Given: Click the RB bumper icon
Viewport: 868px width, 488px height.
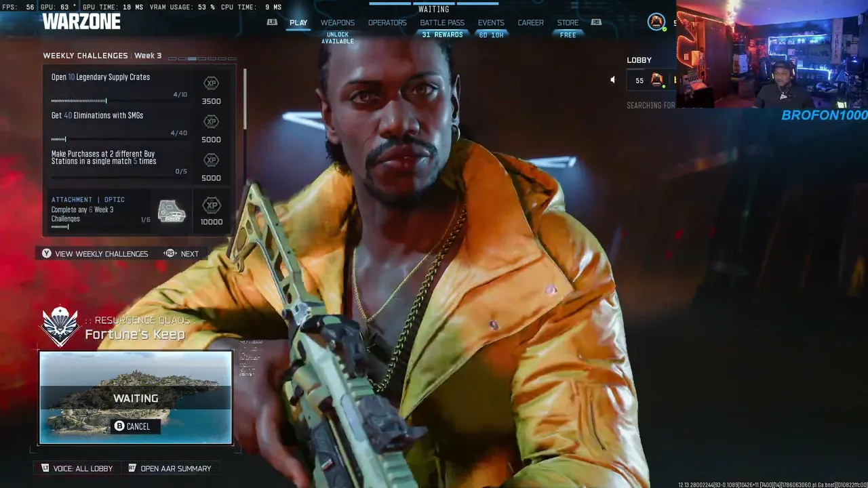Looking at the screenshot, I should (x=596, y=22).
